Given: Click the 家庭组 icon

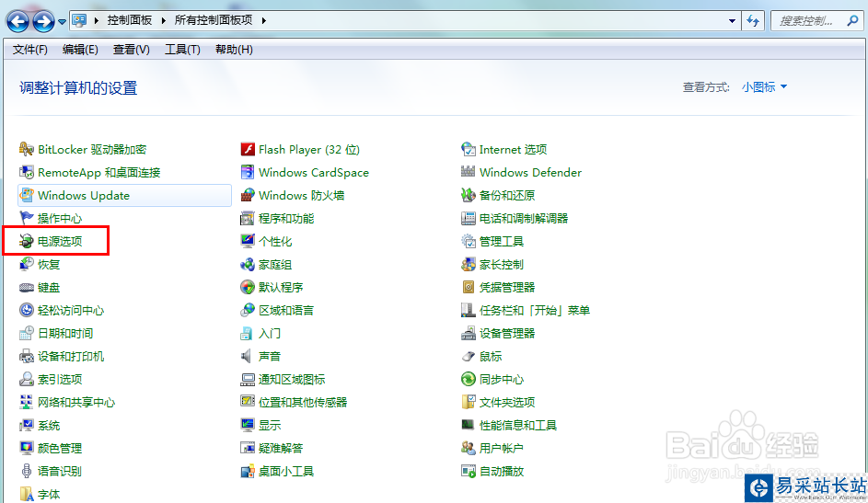Looking at the screenshot, I should coord(248,264).
